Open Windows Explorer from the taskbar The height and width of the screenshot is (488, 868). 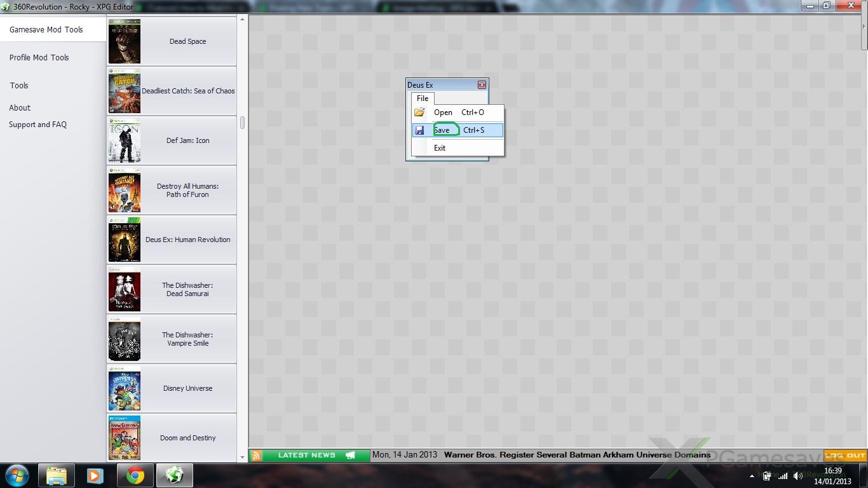[57, 475]
